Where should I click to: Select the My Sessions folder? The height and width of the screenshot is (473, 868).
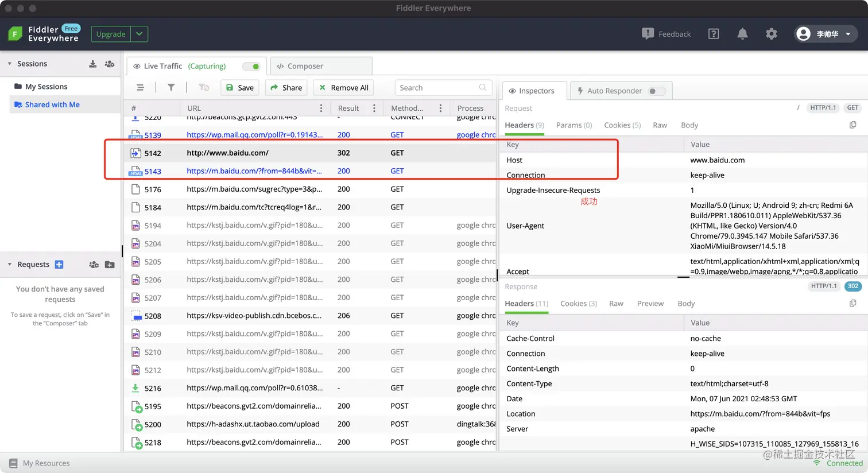tap(65, 87)
